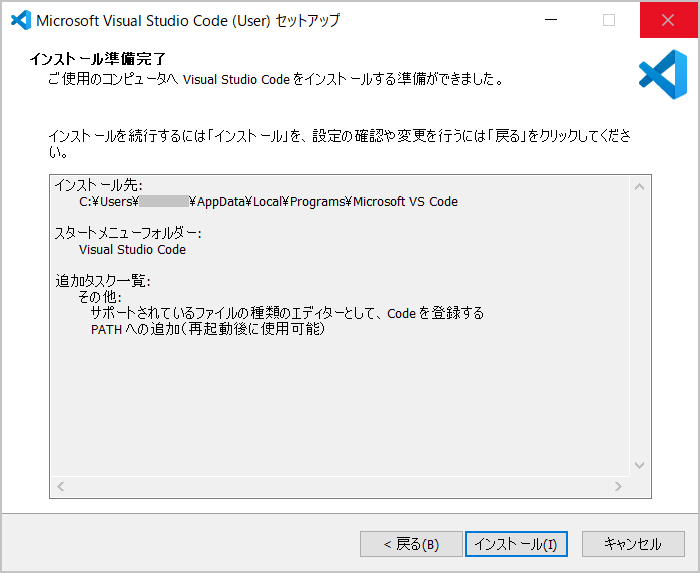Image resolution: width=700 pixels, height=573 pixels.
Task: Click the その他: line
Action: click(100, 297)
